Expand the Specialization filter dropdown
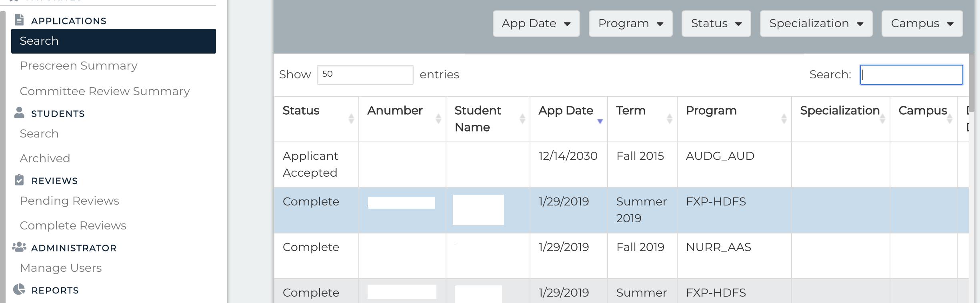 pyautogui.click(x=816, y=24)
